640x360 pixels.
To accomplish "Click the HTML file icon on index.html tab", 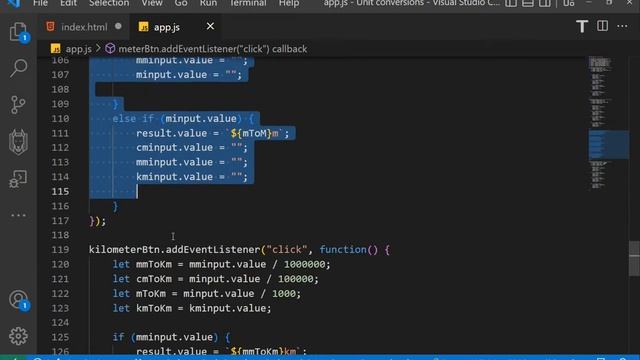I will tap(50, 27).
